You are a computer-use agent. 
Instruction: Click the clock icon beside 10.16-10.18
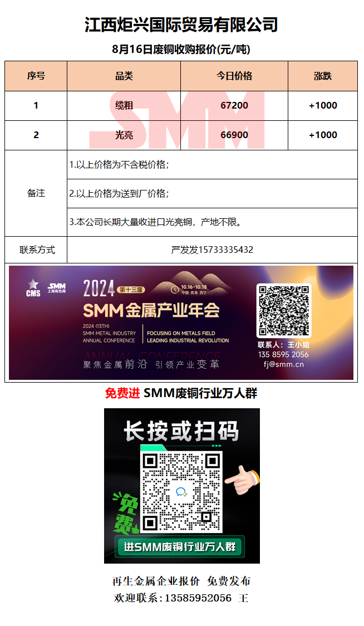point(174,290)
